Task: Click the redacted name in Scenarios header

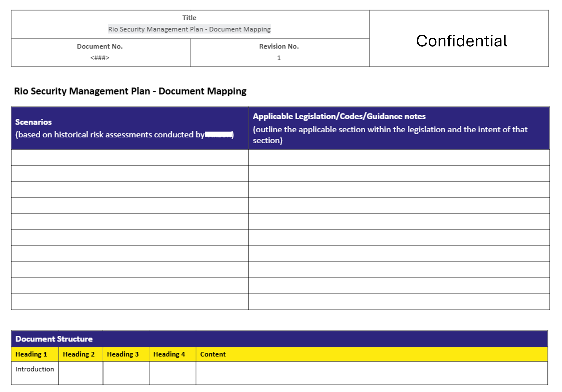Action: (218, 134)
